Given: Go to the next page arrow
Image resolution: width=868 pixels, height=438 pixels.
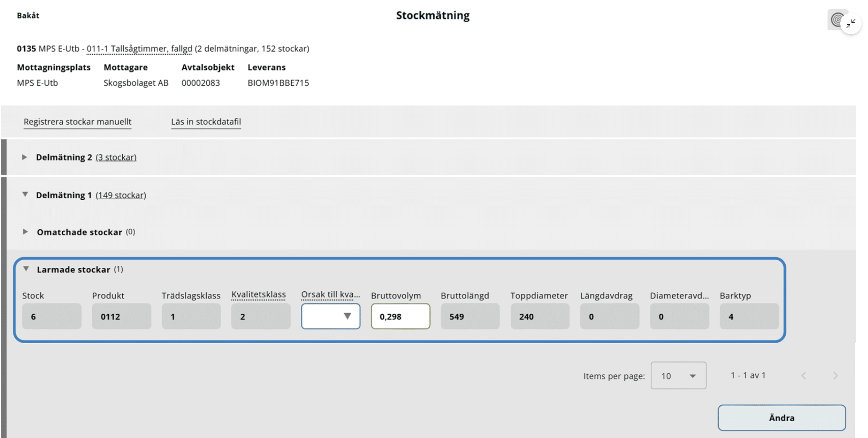Looking at the screenshot, I should click(x=835, y=376).
